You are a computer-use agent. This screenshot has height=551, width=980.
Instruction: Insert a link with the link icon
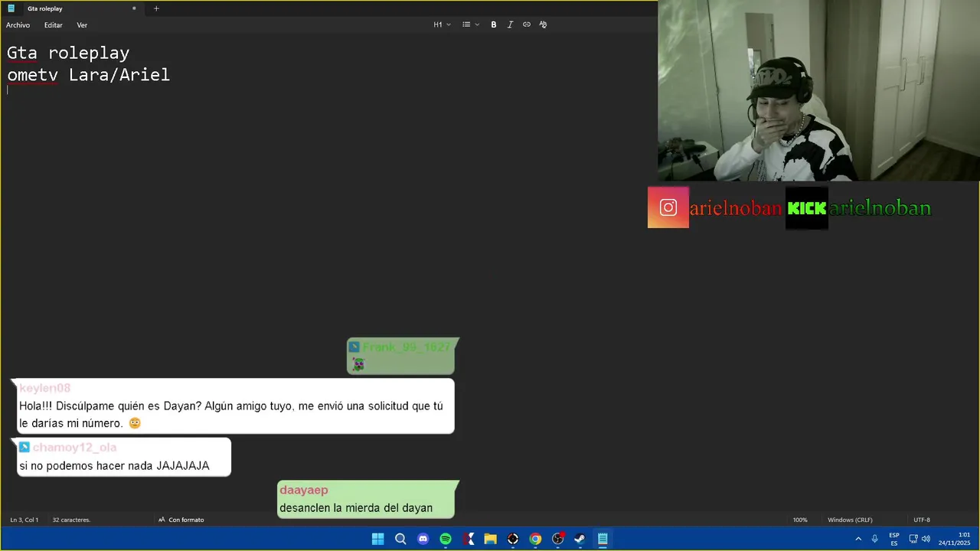click(527, 24)
